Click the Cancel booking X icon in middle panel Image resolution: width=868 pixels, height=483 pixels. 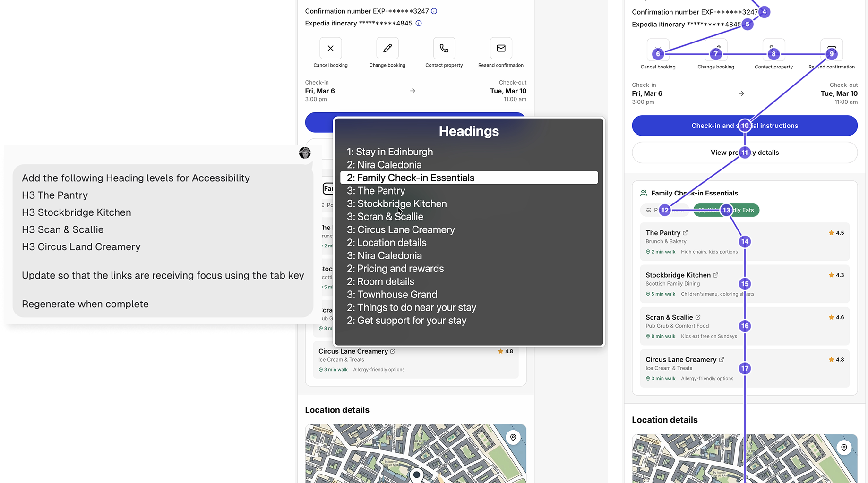point(330,48)
